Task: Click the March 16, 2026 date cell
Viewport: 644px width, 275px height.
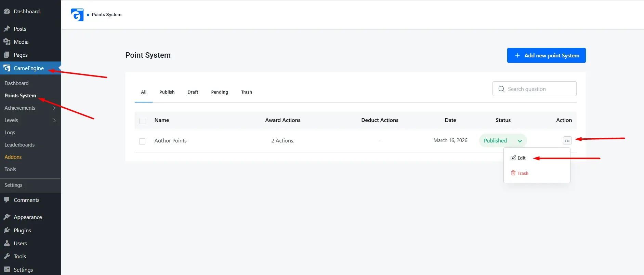Action: pos(450,140)
